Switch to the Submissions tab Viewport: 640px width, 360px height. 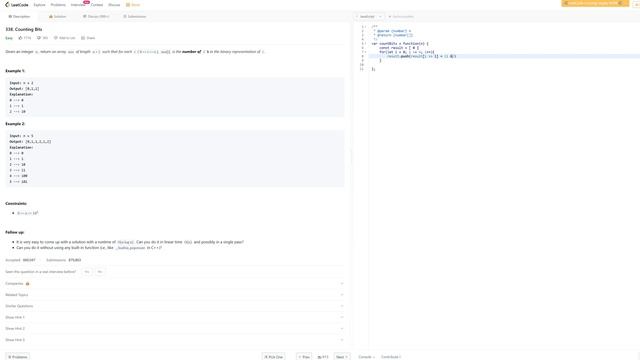click(135, 17)
